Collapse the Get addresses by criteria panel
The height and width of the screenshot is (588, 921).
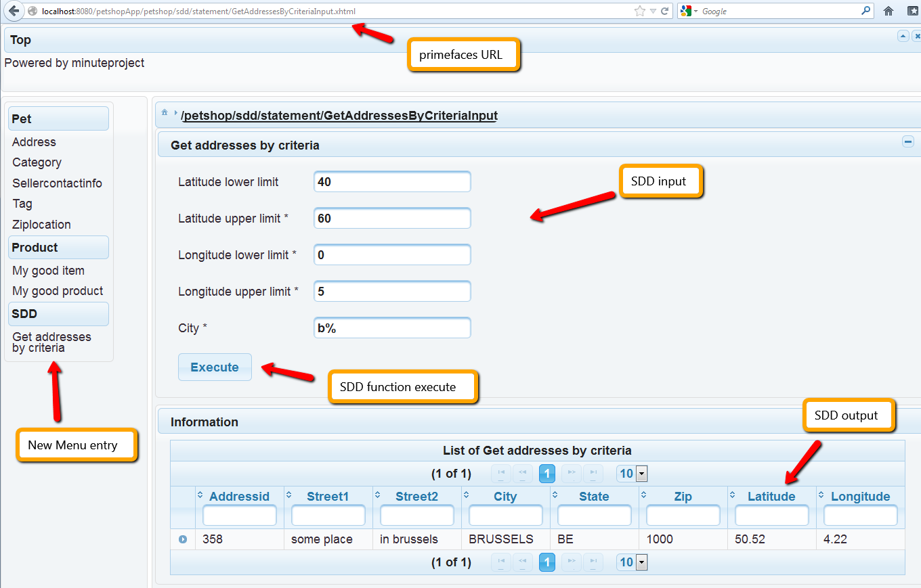[x=907, y=142]
